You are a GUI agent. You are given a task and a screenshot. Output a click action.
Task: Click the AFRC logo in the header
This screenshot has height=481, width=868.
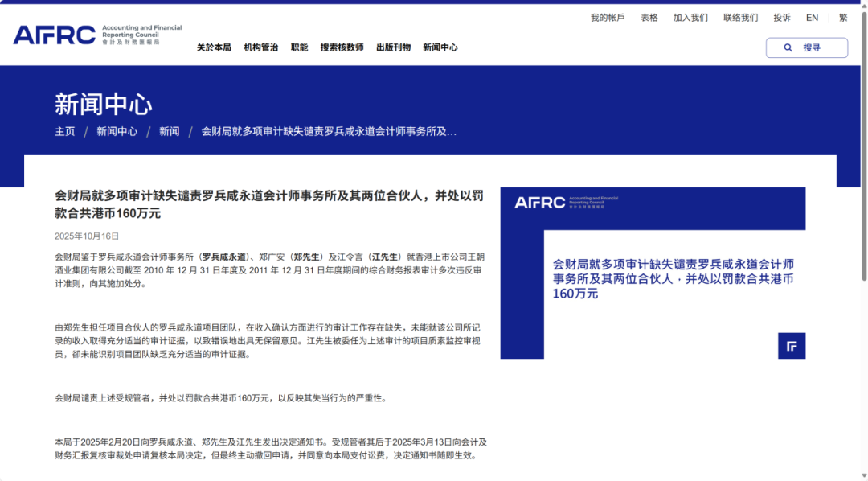[x=97, y=35]
